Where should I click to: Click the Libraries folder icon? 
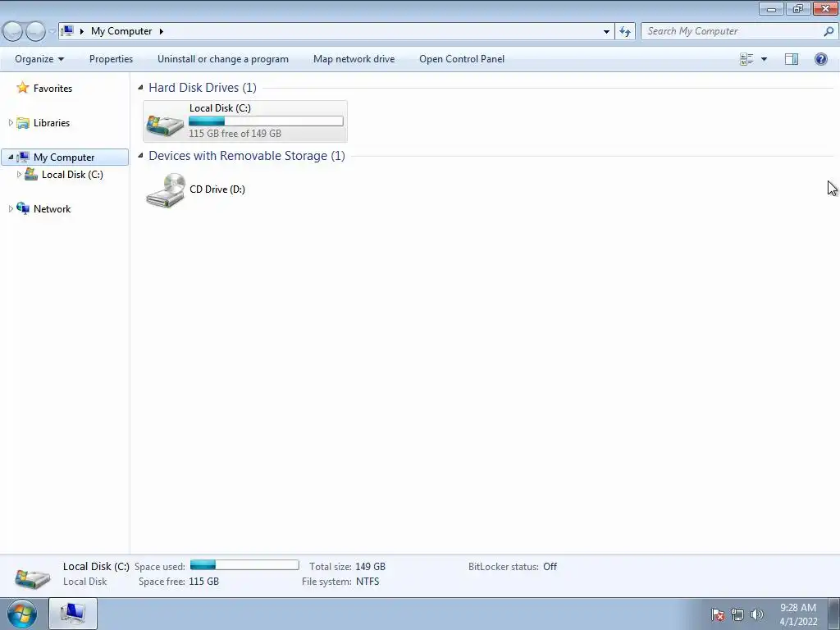[x=23, y=123]
